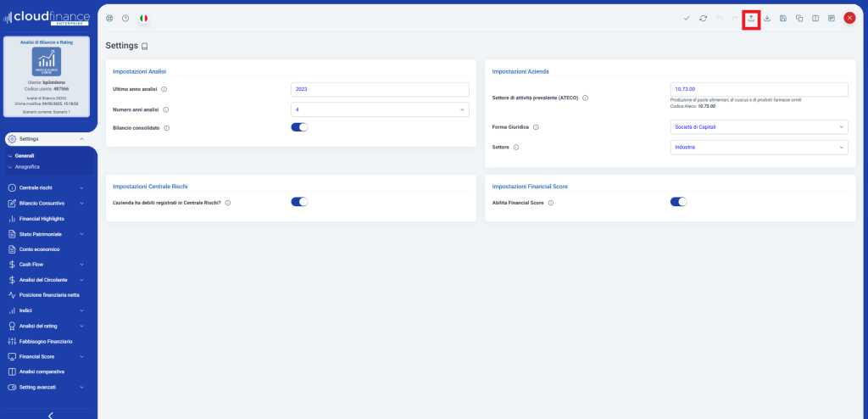Image resolution: width=868 pixels, height=419 pixels.
Task: Open the Cash Flow menu item
Action: coord(47,265)
